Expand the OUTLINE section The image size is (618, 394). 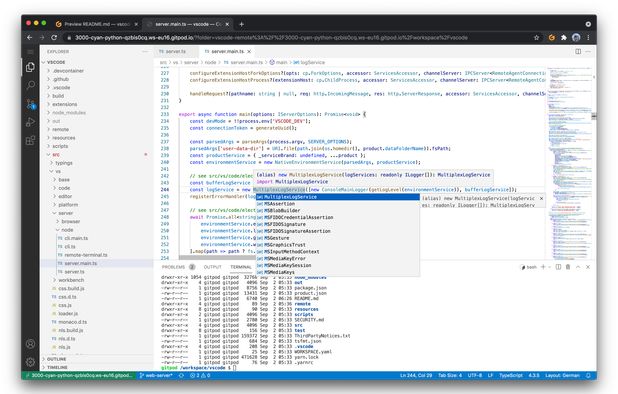coord(56,359)
